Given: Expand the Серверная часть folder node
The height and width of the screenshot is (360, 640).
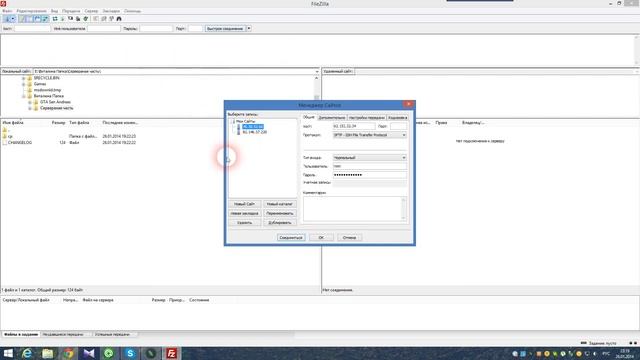Looking at the screenshot, I should click(x=30, y=108).
